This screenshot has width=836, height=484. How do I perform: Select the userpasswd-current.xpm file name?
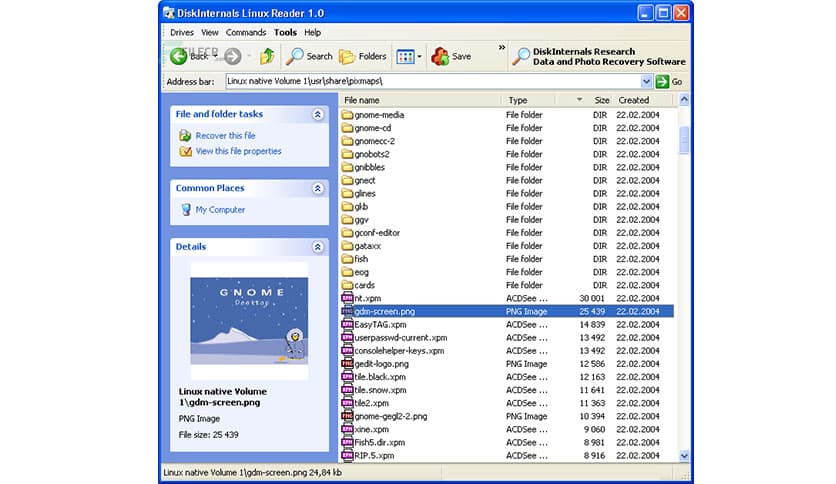[x=401, y=337]
